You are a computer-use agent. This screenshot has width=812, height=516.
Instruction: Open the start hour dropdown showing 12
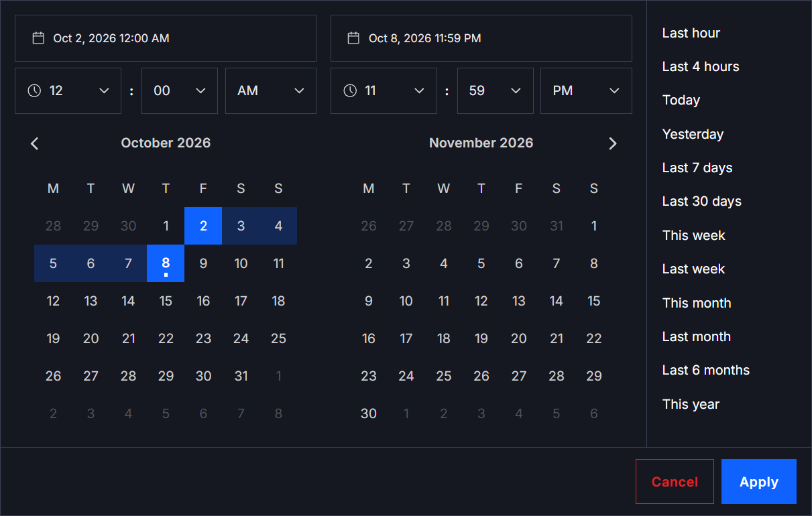pos(68,90)
